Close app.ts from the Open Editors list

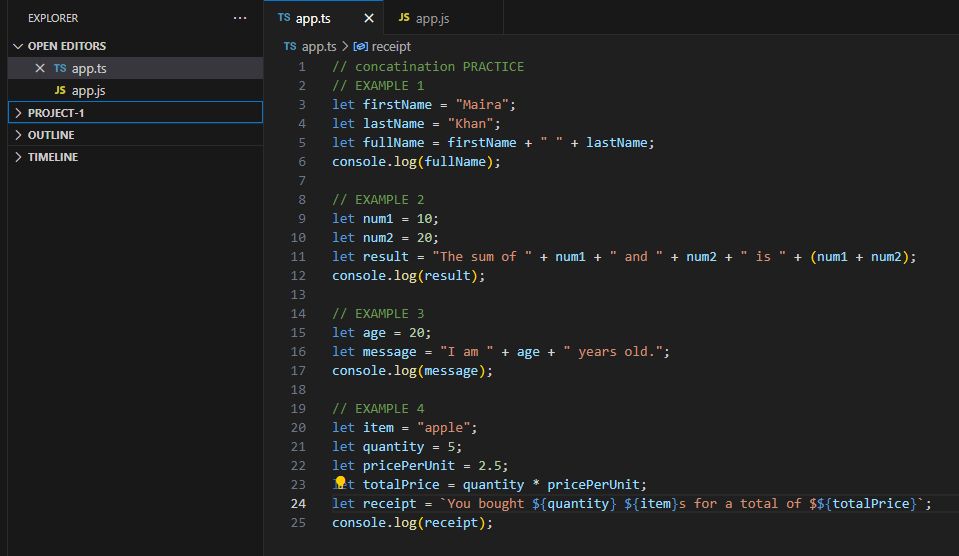40,68
